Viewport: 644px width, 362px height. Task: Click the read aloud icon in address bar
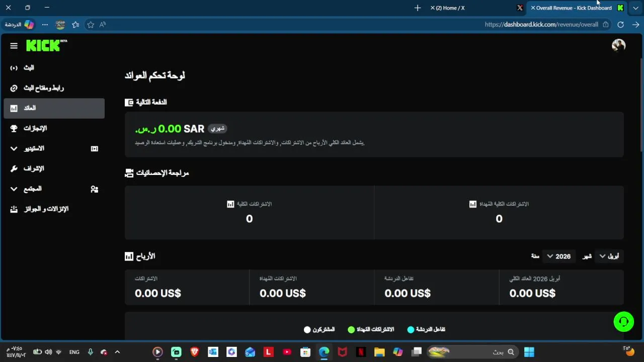coord(103,25)
